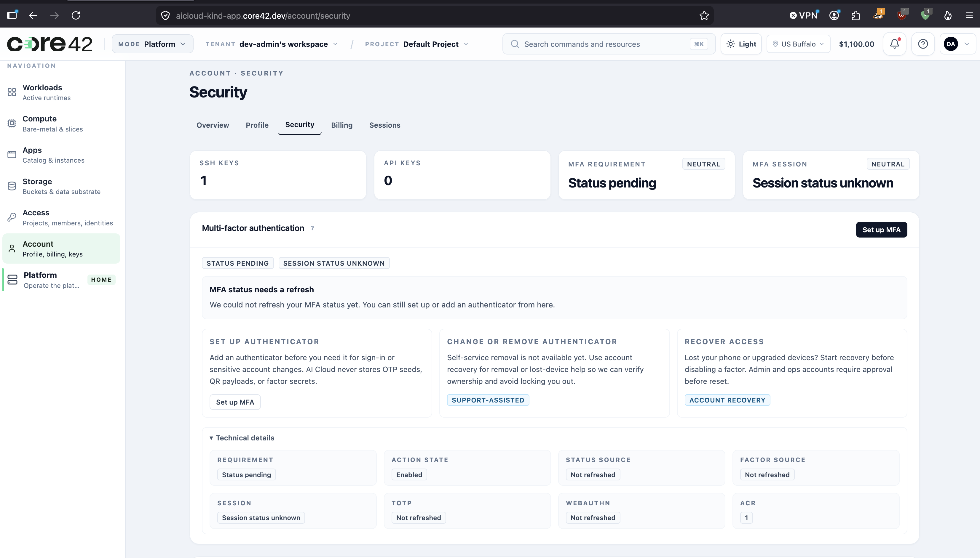Reload the page in the browser
The height and width of the screenshot is (558, 980).
tap(76, 16)
